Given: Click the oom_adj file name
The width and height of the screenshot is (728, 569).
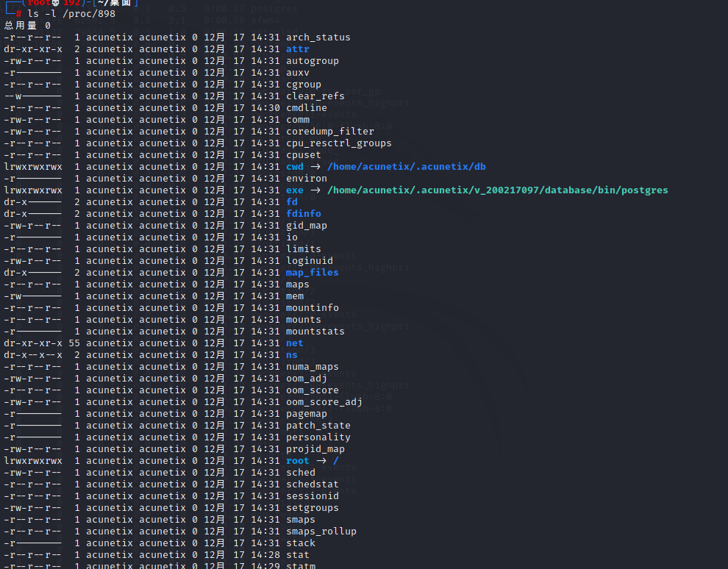Looking at the screenshot, I should pyautogui.click(x=307, y=379).
